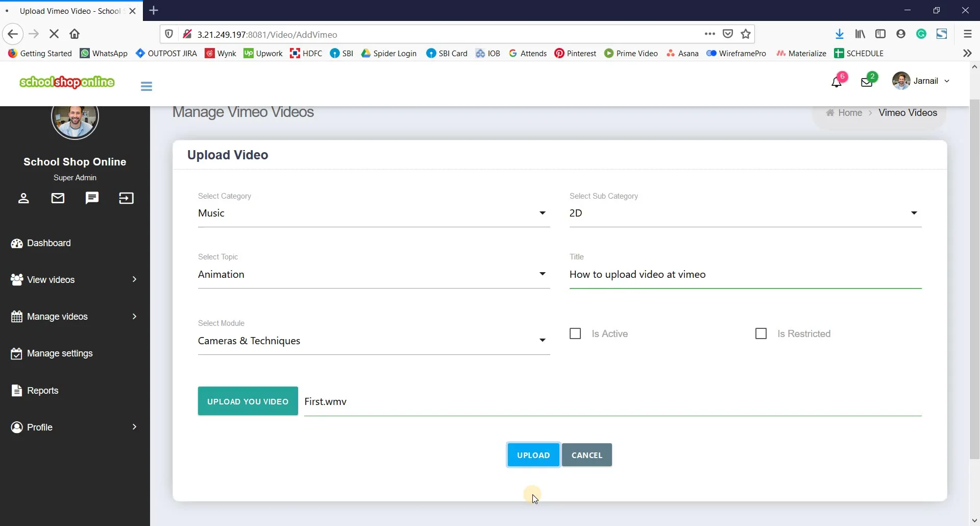Screen dimensions: 980x526
Task: Show more bookmarks chevron icon
Action: pos(967,53)
